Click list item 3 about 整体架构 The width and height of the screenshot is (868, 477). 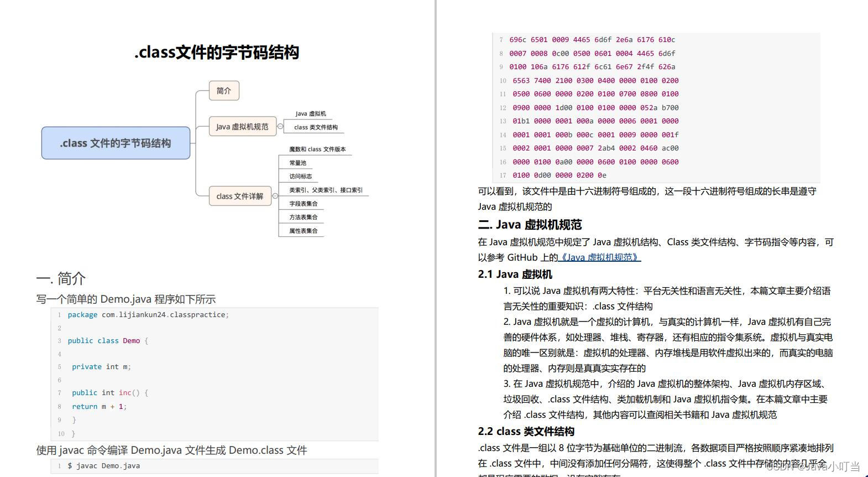coord(666,400)
